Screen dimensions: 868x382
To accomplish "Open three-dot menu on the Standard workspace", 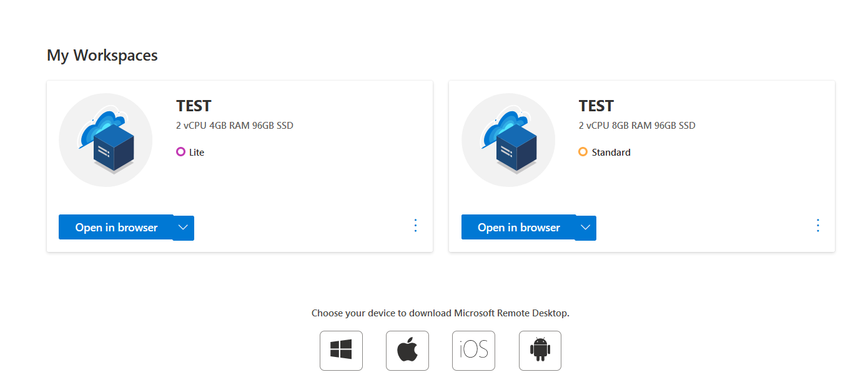I will pyautogui.click(x=818, y=226).
